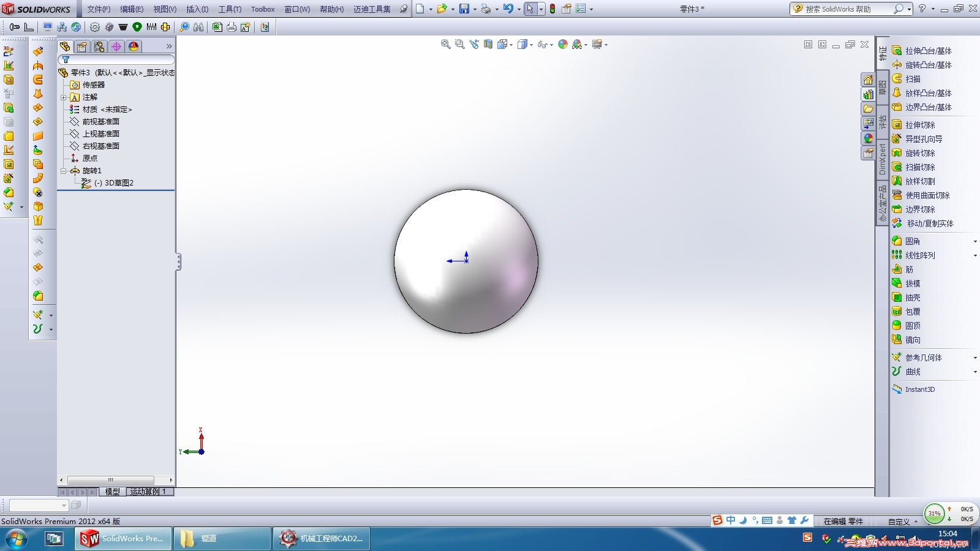Pick 边界凸台/基体 boundary boss tool
980x551 pixels.
coord(922,107)
